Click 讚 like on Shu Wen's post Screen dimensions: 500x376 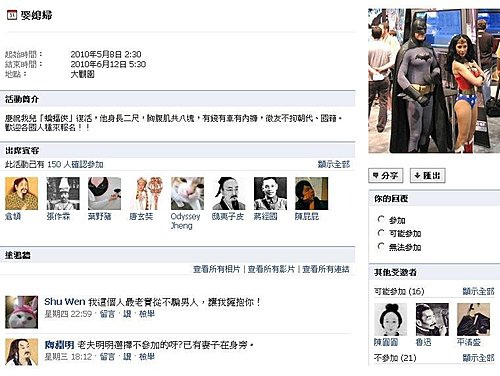coord(127,314)
